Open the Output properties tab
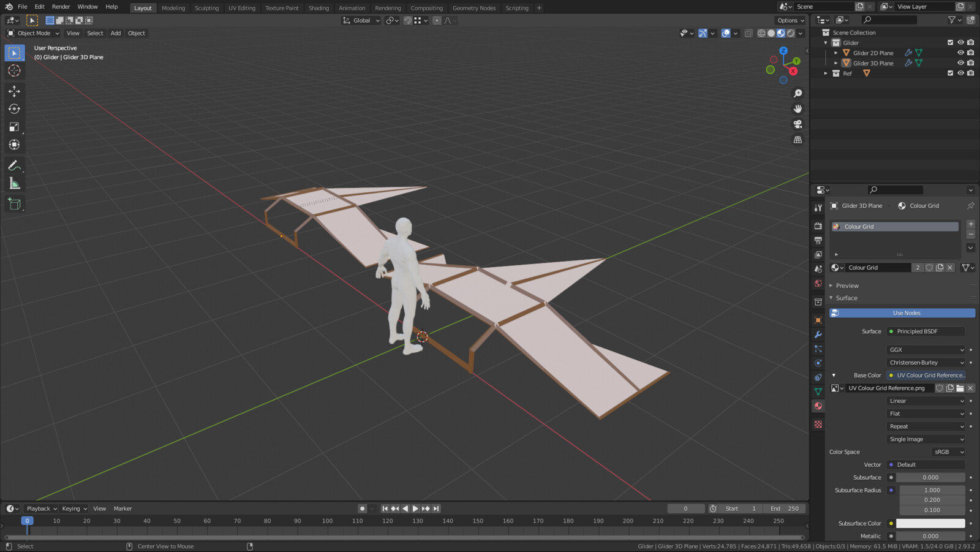980x552 pixels. click(818, 240)
